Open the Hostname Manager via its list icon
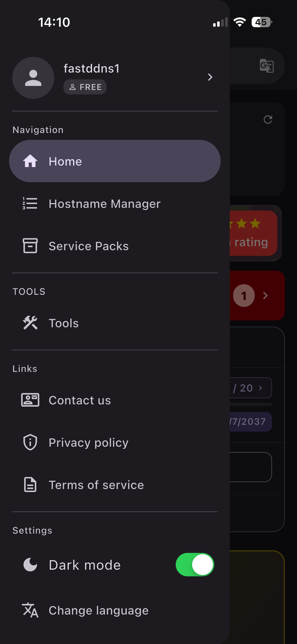Viewport: 297px width, 644px height. coord(29,203)
